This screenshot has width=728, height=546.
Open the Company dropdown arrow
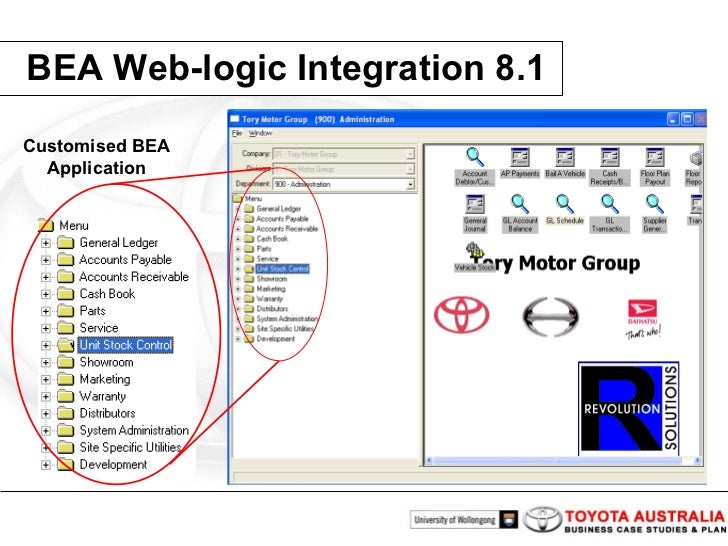(x=410, y=154)
